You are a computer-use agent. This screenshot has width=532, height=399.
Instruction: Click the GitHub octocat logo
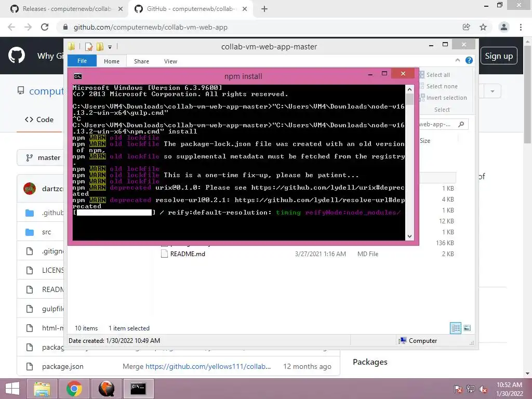point(17,55)
